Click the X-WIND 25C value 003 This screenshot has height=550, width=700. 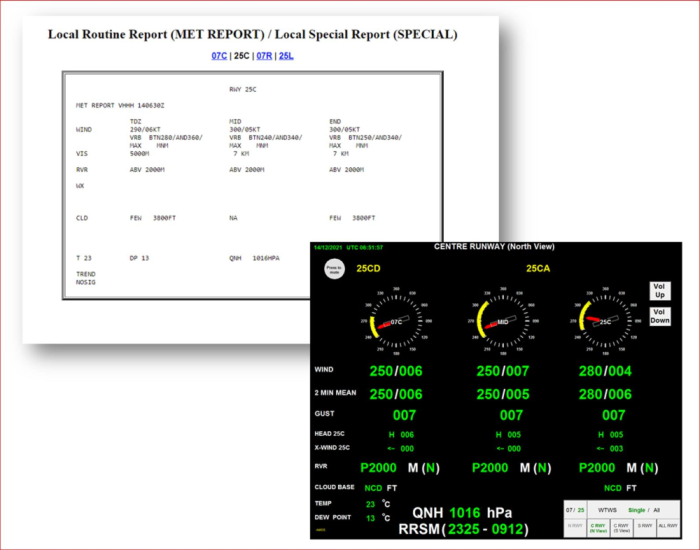coord(617,449)
